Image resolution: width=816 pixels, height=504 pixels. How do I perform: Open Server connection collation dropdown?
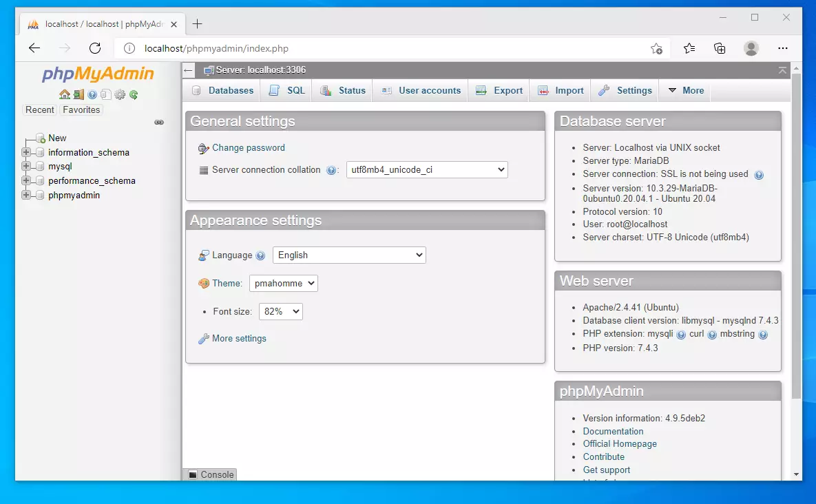click(427, 169)
